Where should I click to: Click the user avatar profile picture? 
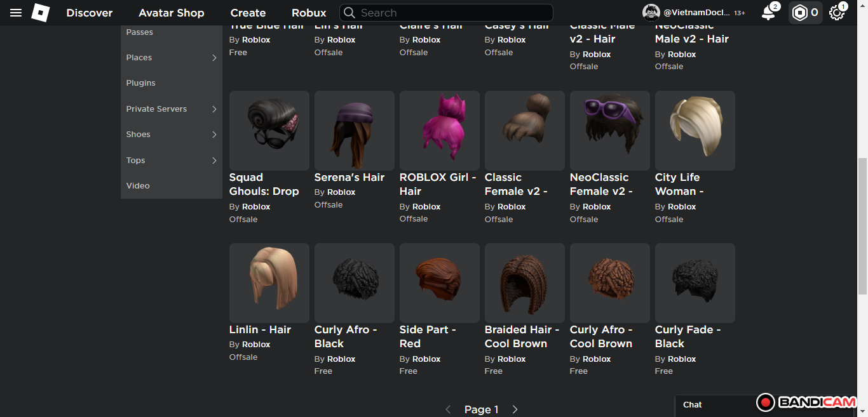tap(651, 13)
